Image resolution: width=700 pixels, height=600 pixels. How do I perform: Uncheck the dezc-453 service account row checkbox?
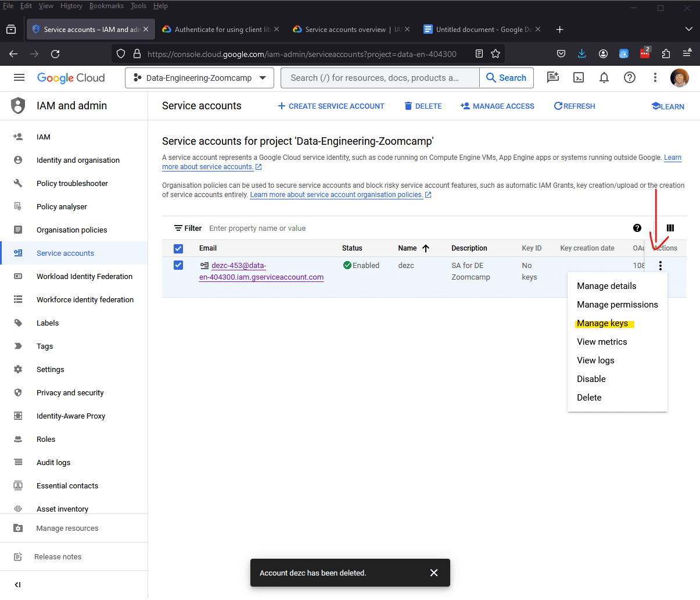point(178,265)
